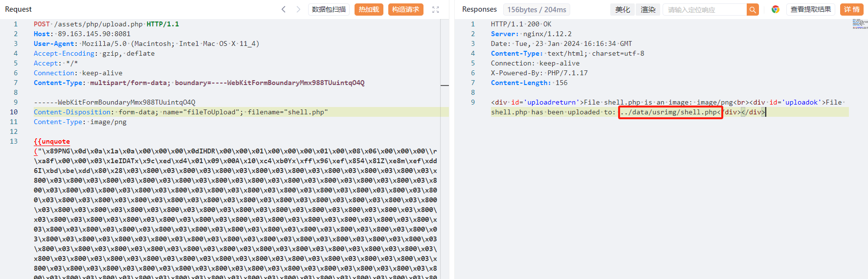Expand Request panel to fullscreen

(x=436, y=9)
